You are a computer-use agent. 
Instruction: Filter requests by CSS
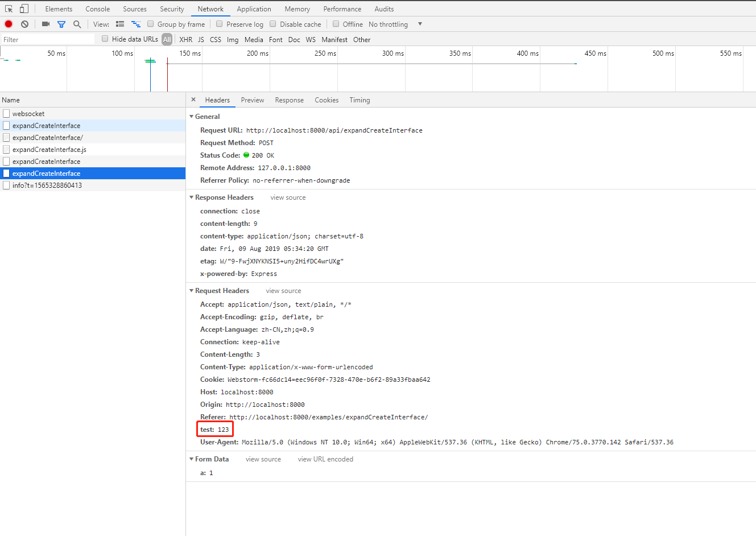coord(216,39)
